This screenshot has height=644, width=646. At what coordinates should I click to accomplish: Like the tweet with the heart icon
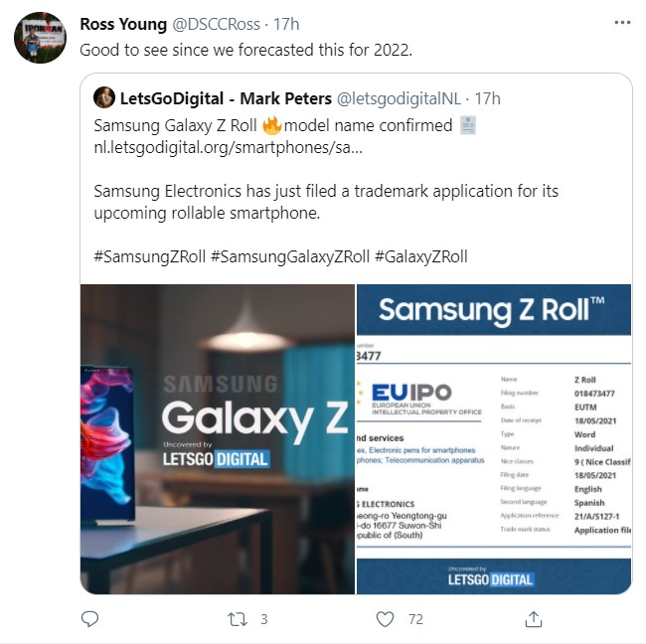tap(386, 619)
